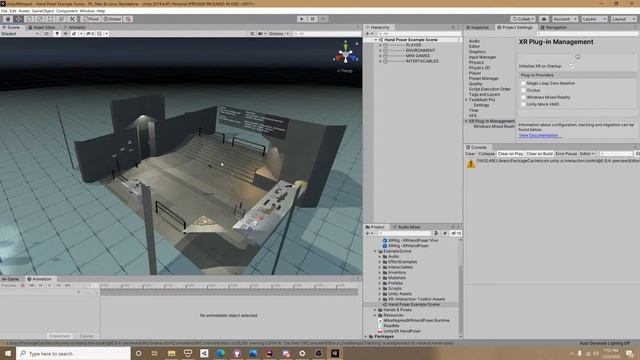The height and width of the screenshot is (360, 640).
Task: Select the Hand tool in toolbar
Action: point(8,19)
